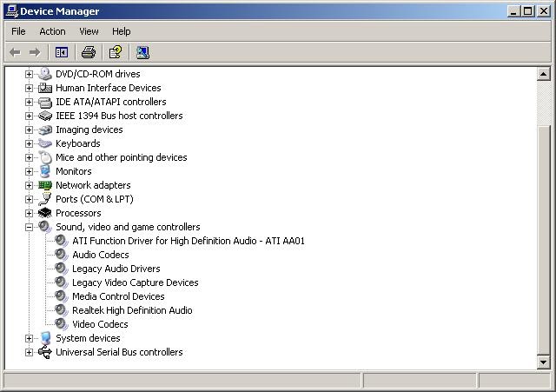Click the Imaging devices camera icon
Image resolution: width=556 pixels, height=392 pixels.
coord(45,130)
